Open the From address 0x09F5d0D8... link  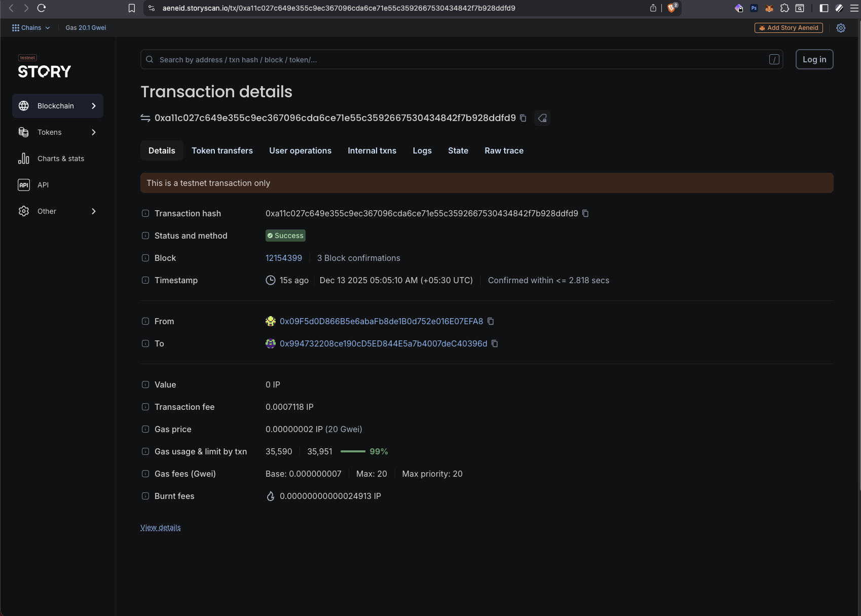[x=382, y=321]
